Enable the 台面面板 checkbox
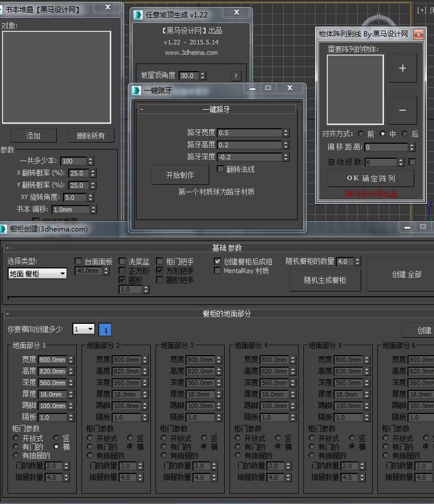The width and height of the screenshot is (434, 504). coord(78,261)
